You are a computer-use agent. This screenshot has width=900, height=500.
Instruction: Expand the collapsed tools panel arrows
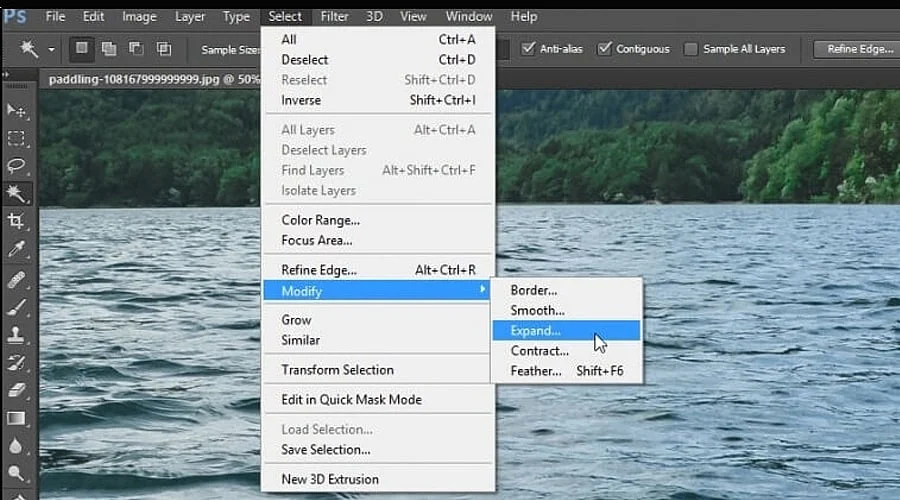6,74
